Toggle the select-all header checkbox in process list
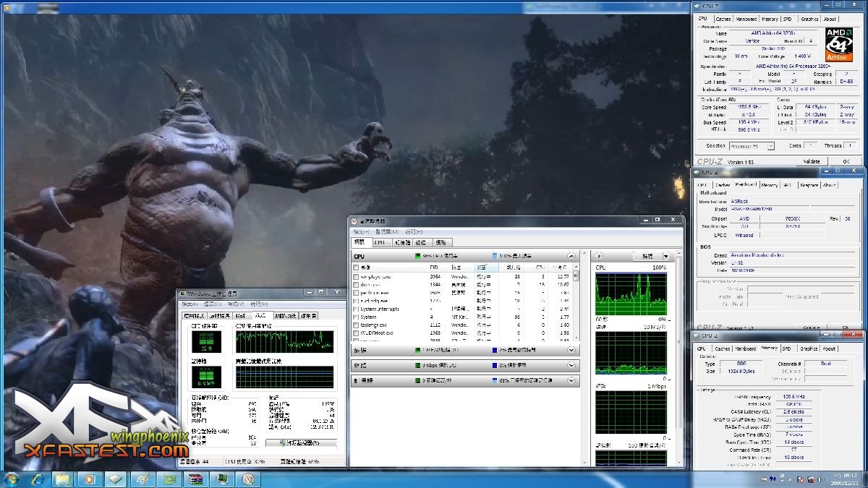Screen dimensions: 868x488 [x=355, y=267]
